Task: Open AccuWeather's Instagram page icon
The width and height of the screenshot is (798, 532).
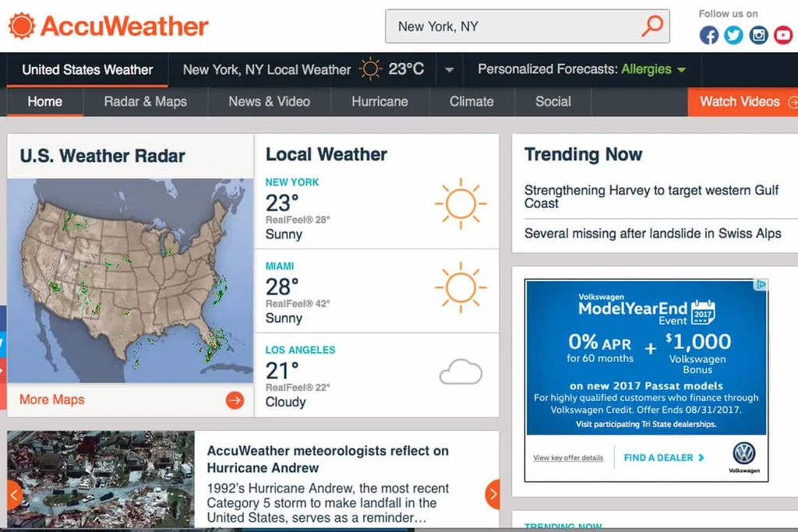Action: tap(758, 35)
